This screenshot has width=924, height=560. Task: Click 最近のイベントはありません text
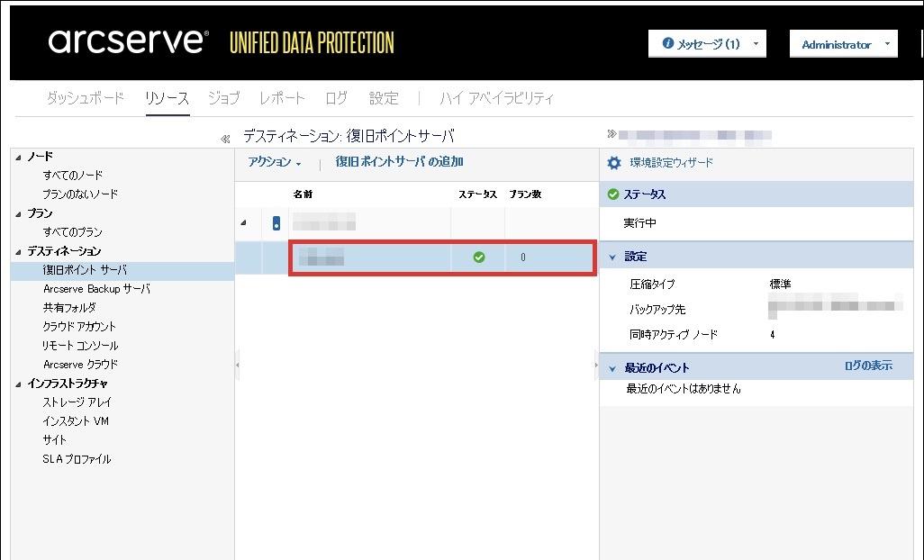pos(684,389)
